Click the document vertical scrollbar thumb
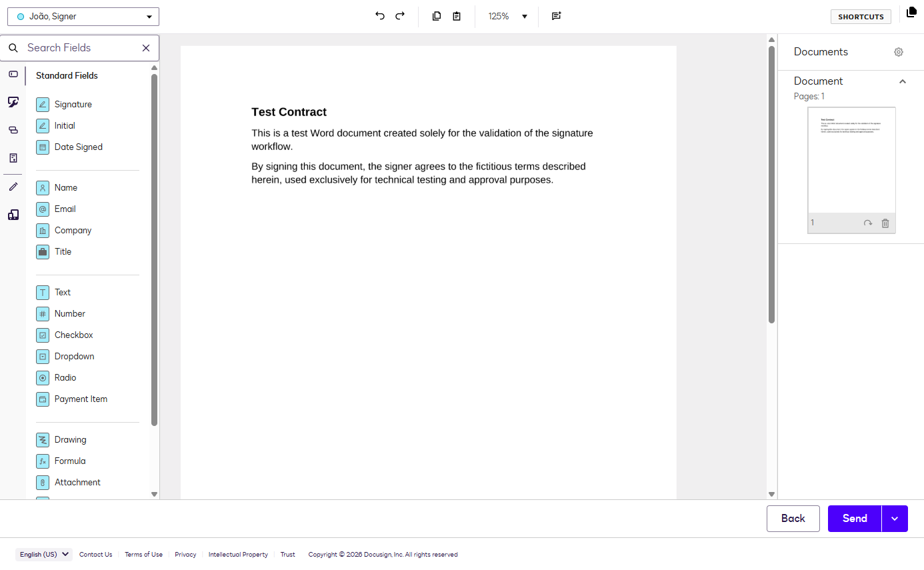Image resolution: width=924 pixels, height=570 pixels. tap(772, 185)
